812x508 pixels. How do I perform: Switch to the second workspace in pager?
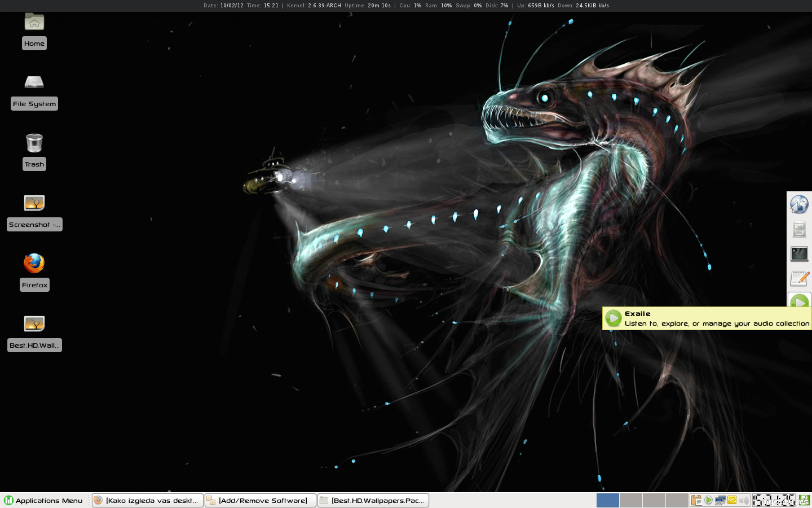pos(630,501)
